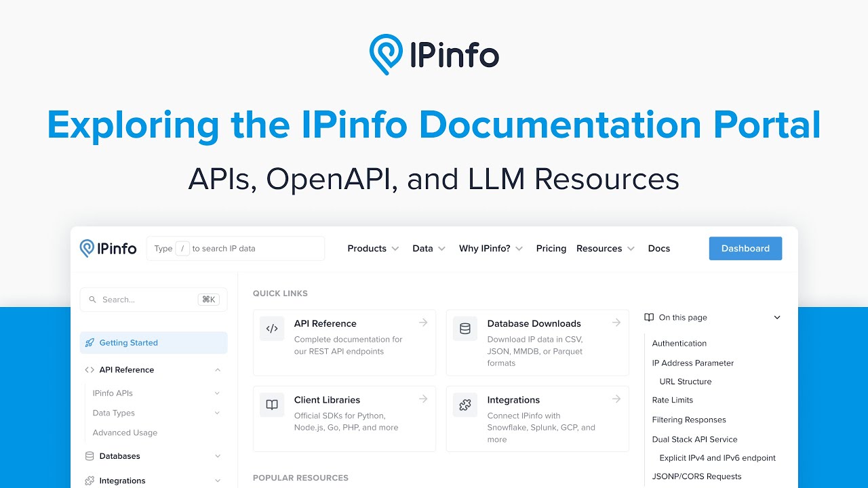Jump to Filtering Responses section

click(x=689, y=420)
